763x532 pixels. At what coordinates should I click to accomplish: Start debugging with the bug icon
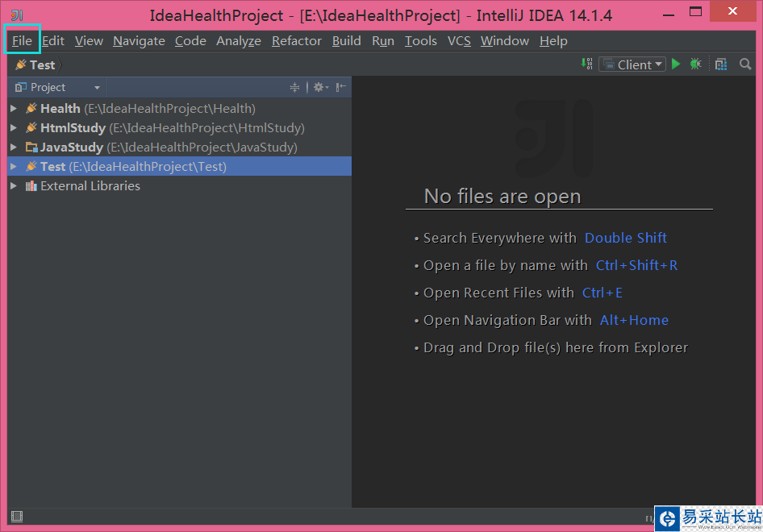[695, 64]
